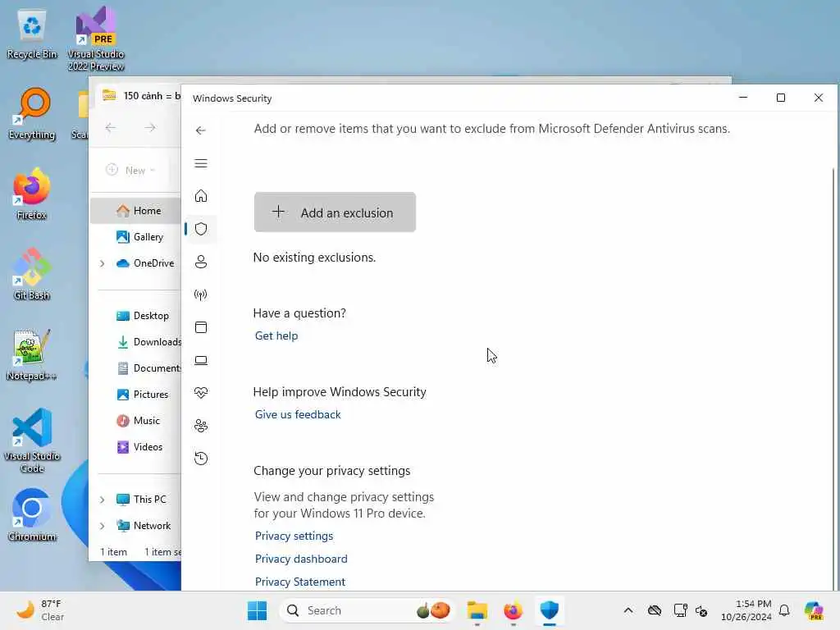Open Pictures folder in File Explorer
This screenshot has width=840, height=630.
pos(142,395)
